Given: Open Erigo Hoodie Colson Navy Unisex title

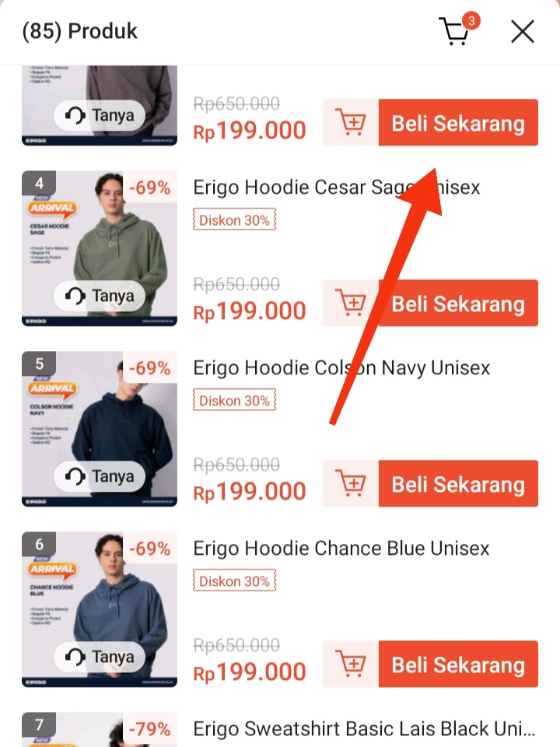Looking at the screenshot, I should pyautogui.click(x=341, y=368).
